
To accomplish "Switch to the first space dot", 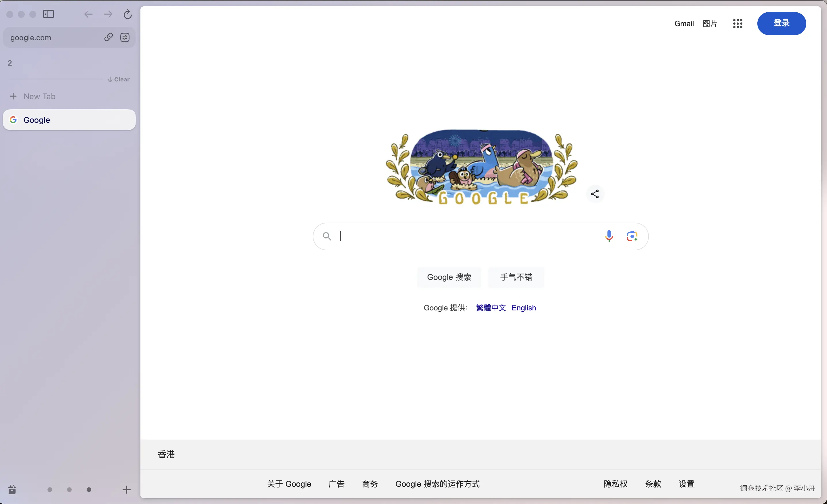I will pyautogui.click(x=49, y=490).
